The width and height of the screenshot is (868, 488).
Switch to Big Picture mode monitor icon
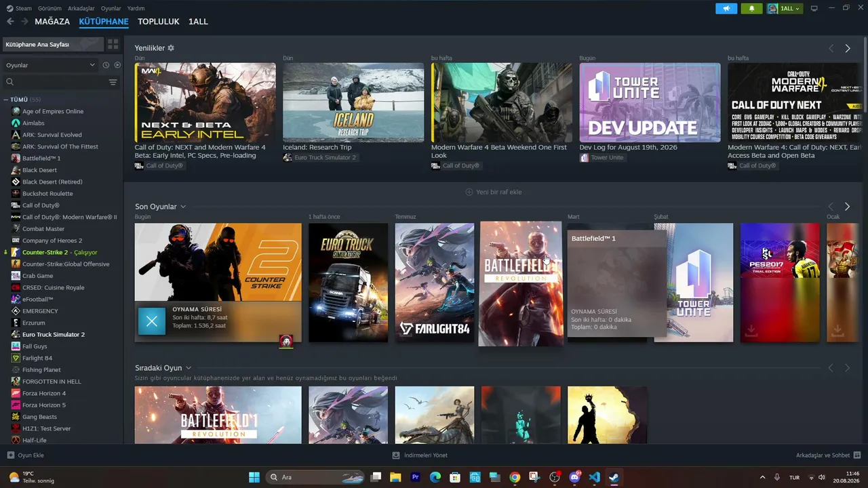click(814, 9)
